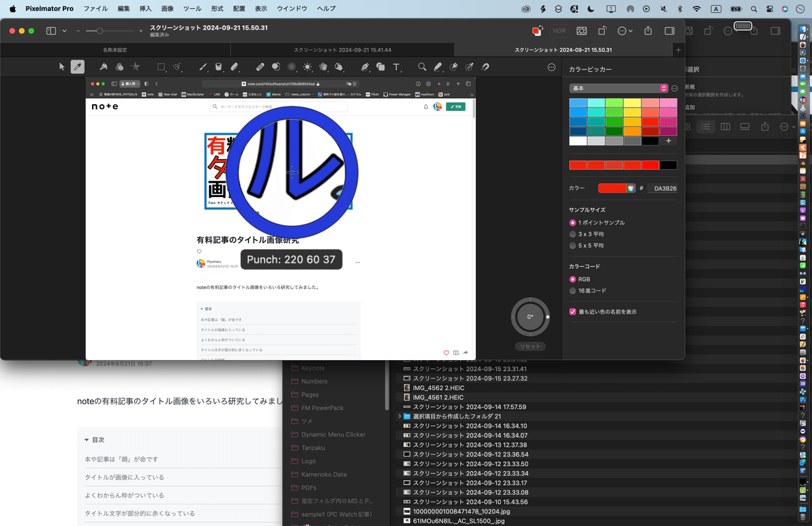
Task: Select the rectangular Selection tool
Action: 162,66
